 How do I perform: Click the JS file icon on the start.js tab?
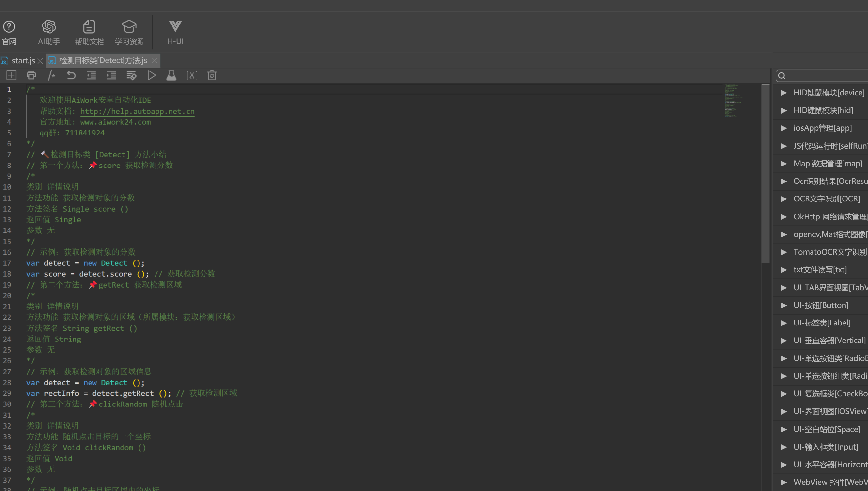(x=4, y=61)
